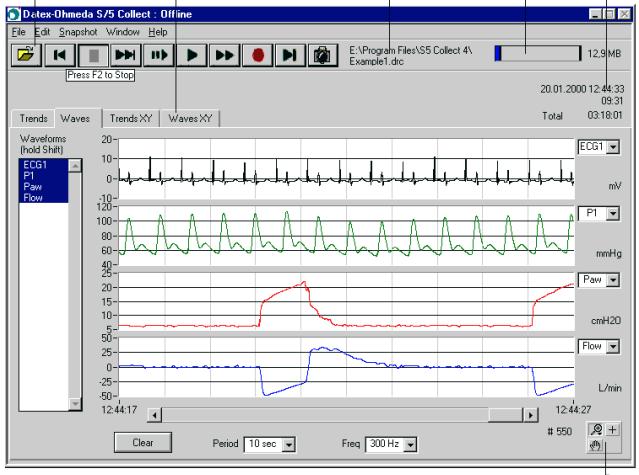Viewport: 639px width, 475px height.
Task: Jump to start with rewind button
Action: (x=60, y=55)
